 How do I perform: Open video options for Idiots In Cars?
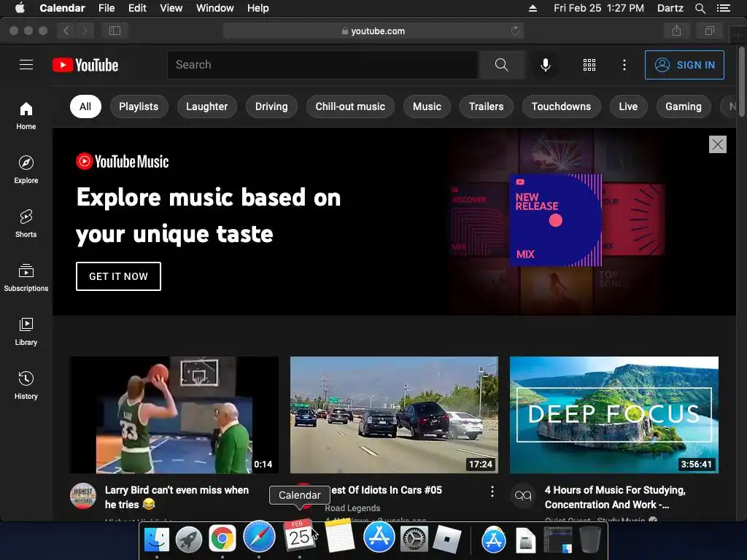[492, 491]
